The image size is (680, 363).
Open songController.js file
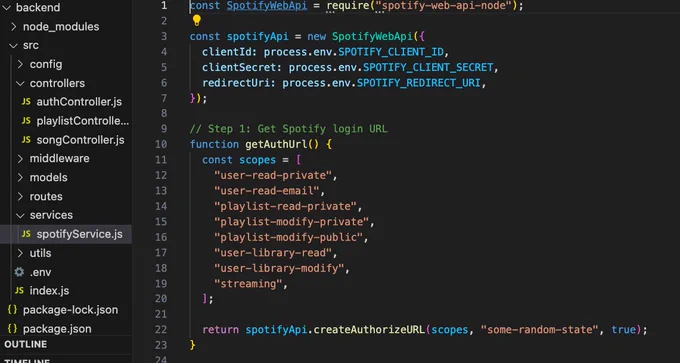click(x=80, y=140)
